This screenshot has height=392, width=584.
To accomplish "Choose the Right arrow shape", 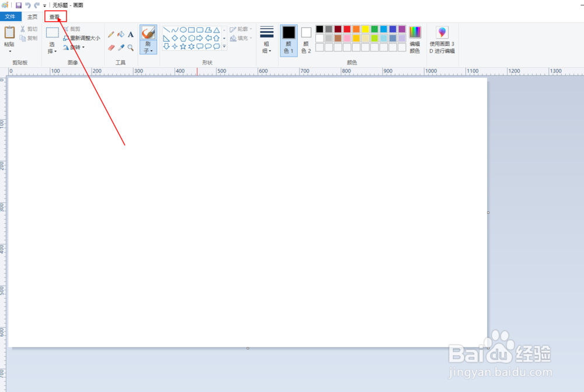I will 200,38.
